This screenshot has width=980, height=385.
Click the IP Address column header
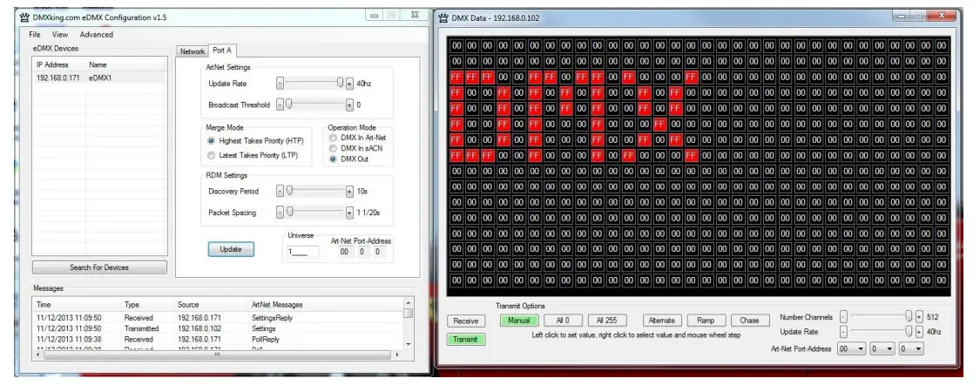pos(59,64)
